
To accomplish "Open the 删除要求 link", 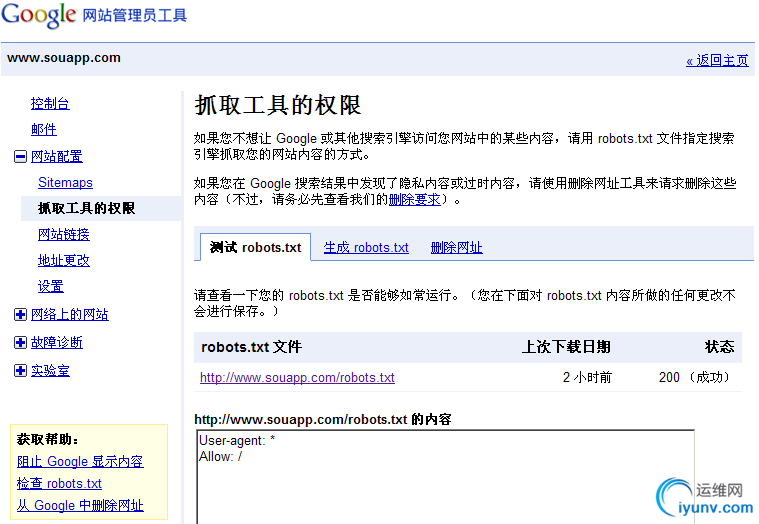I will coord(415,199).
